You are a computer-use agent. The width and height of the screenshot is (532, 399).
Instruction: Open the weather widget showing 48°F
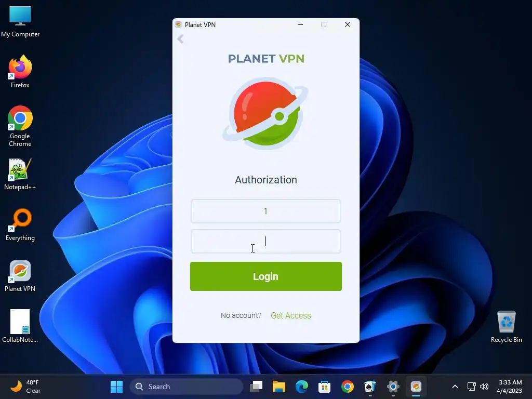coord(25,387)
